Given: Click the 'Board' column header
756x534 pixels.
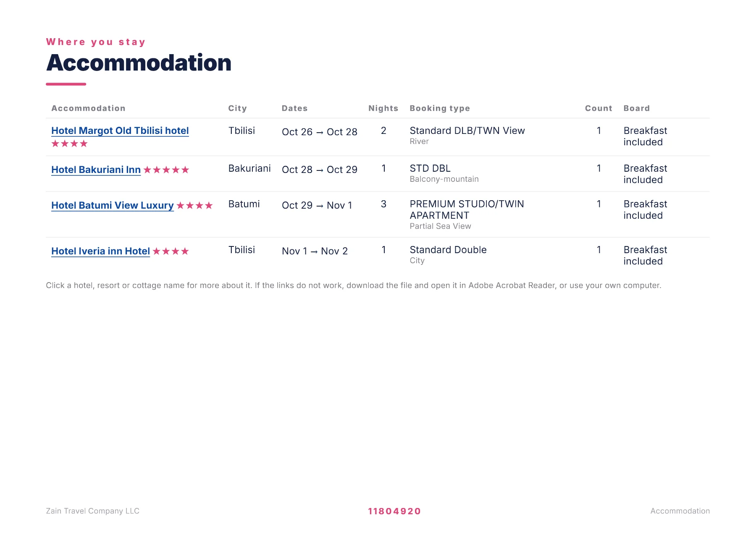Looking at the screenshot, I should 636,108.
